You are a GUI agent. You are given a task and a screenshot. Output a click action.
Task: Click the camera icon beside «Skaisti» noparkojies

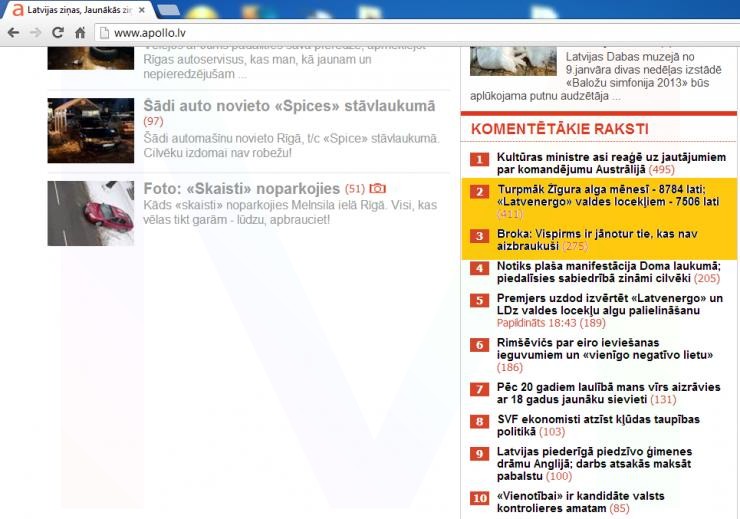point(377,188)
